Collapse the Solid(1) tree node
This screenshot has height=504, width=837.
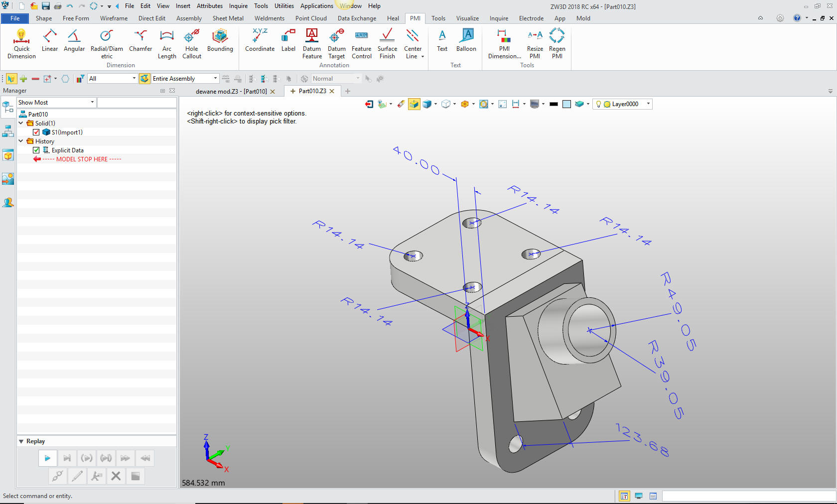[21, 123]
